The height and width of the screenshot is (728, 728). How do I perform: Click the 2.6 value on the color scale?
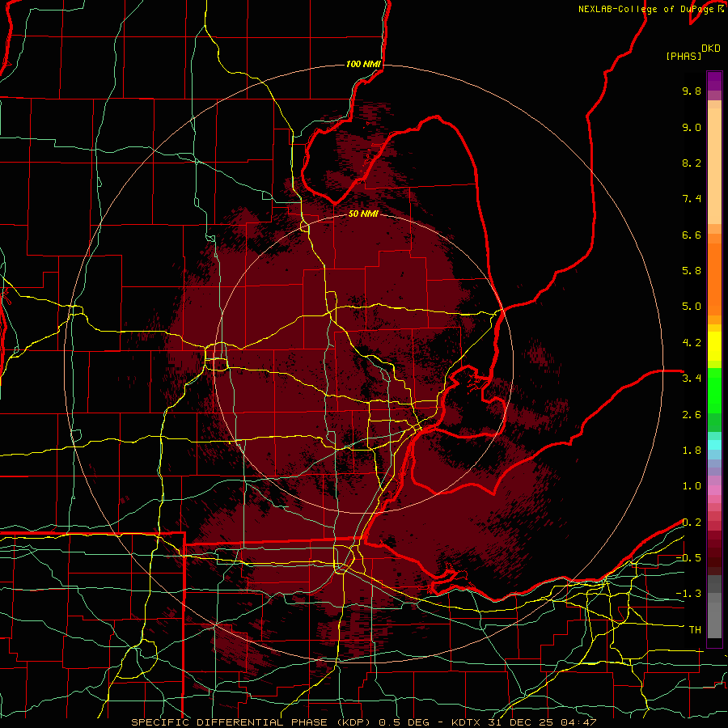(x=692, y=415)
